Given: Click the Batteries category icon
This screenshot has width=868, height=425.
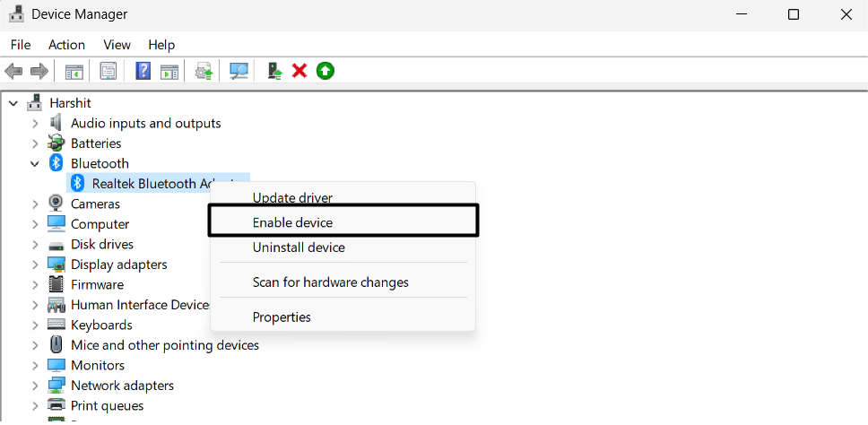Looking at the screenshot, I should (x=56, y=143).
